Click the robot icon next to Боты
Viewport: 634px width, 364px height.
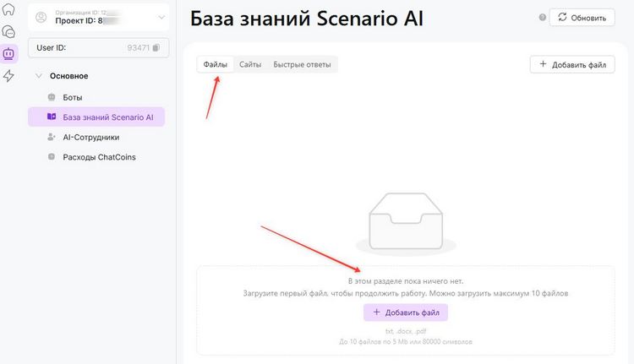52,97
